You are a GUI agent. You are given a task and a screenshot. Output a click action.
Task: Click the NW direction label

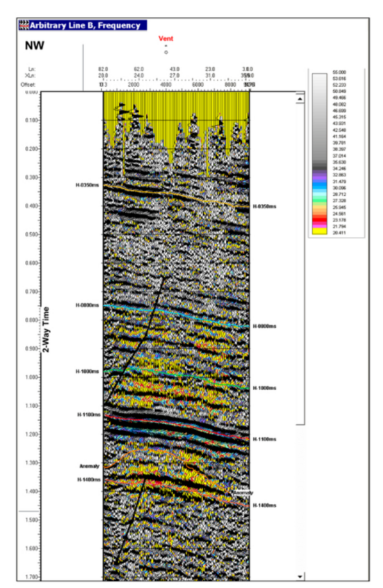(x=34, y=46)
